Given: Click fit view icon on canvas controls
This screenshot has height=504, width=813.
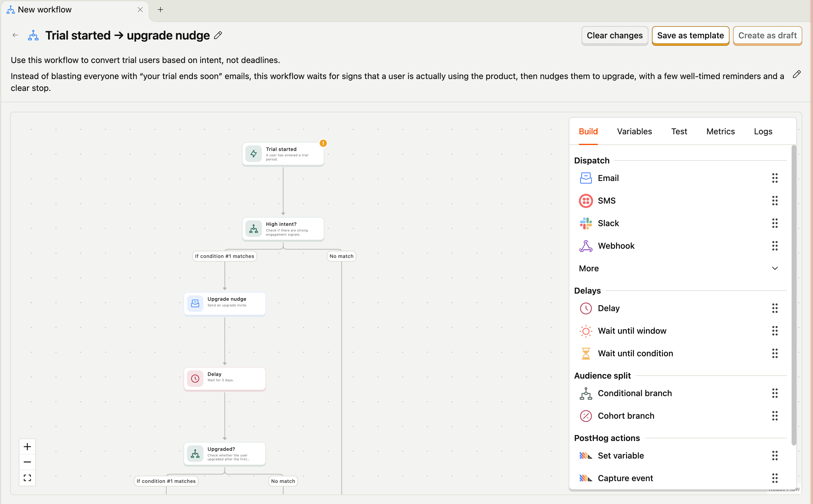Looking at the screenshot, I should (27, 478).
